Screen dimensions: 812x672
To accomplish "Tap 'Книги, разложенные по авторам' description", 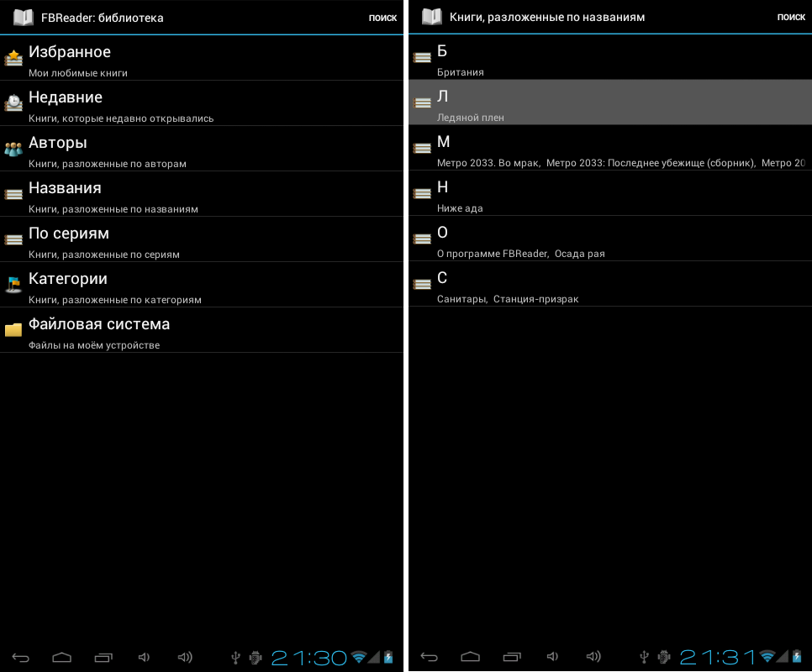I will click(x=108, y=164).
